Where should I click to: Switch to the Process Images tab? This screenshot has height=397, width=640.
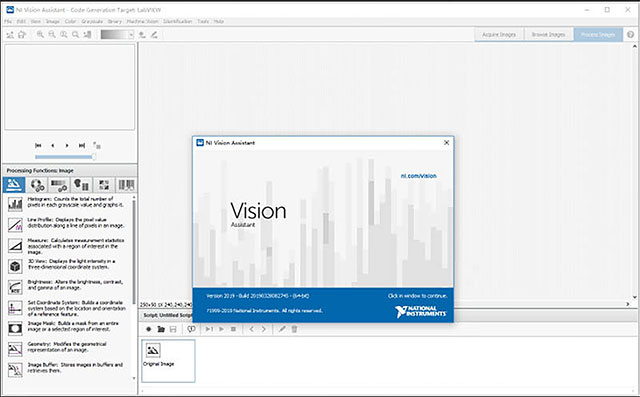pos(598,35)
